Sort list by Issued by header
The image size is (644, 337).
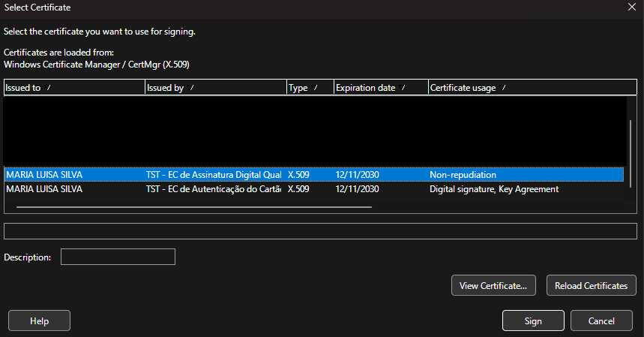[215, 88]
